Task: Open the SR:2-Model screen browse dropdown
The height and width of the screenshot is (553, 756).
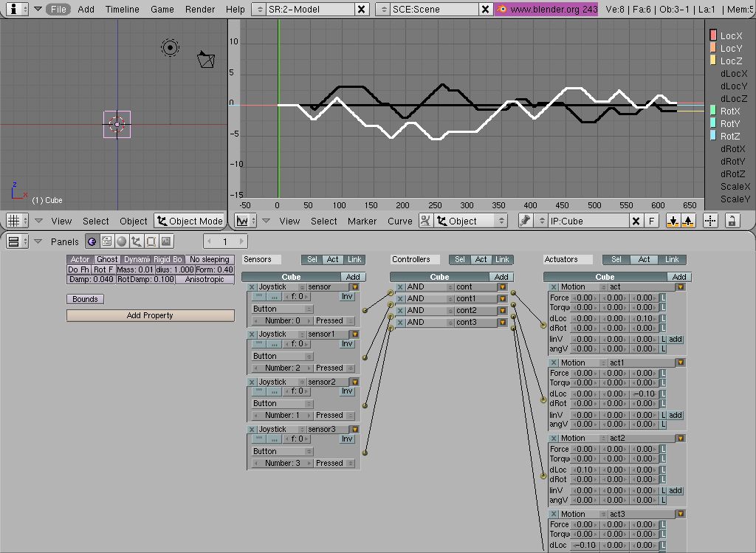Action: pyautogui.click(x=259, y=9)
